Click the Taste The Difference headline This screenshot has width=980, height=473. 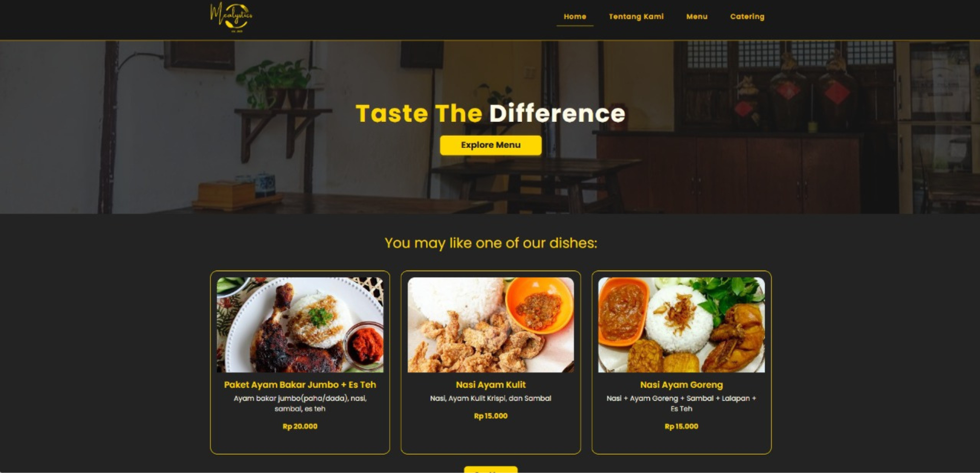pos(490,113)
